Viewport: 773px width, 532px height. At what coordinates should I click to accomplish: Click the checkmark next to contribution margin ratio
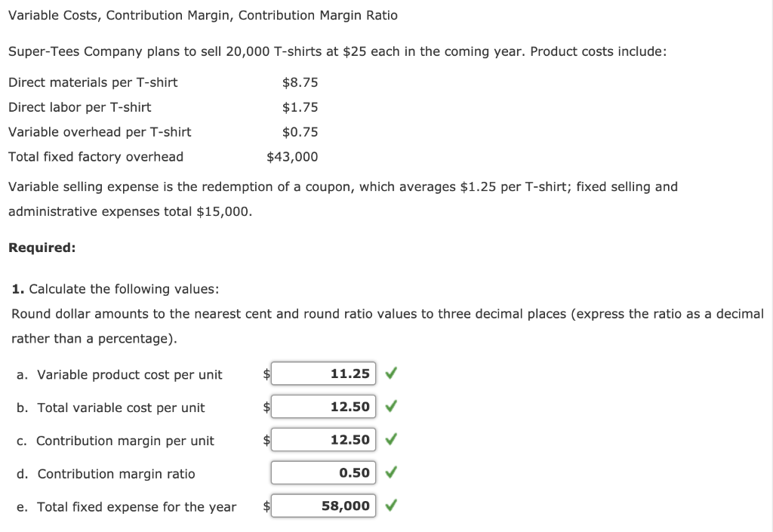click(x=390, y=472)
